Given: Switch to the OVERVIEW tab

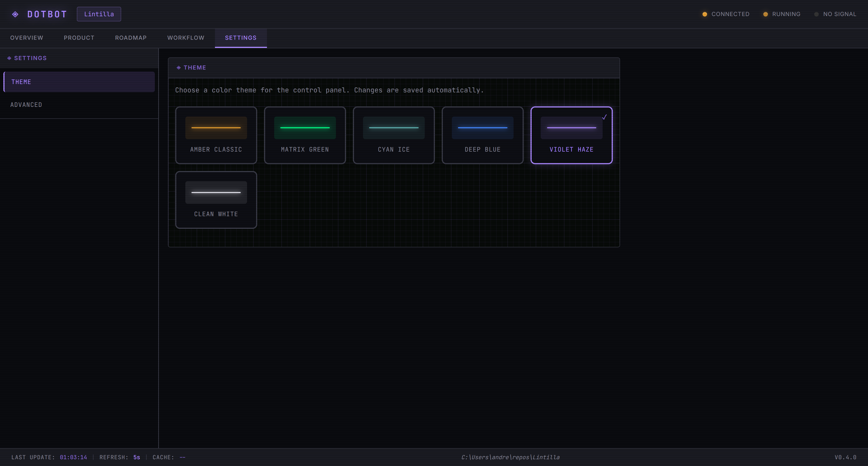Looking at the screenshot, I should (x=26, y=38).
